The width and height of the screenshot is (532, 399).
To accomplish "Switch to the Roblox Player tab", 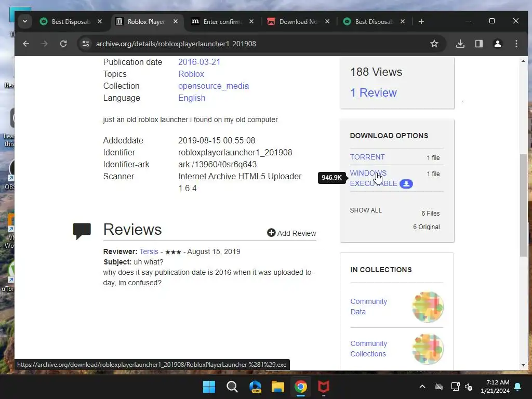I will tap(147, 21).
